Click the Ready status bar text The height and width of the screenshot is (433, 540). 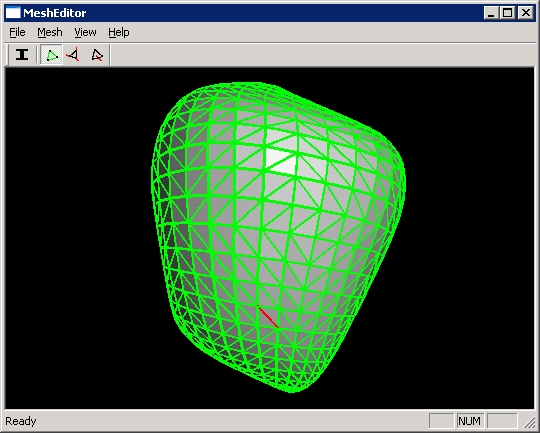(21, 421)
